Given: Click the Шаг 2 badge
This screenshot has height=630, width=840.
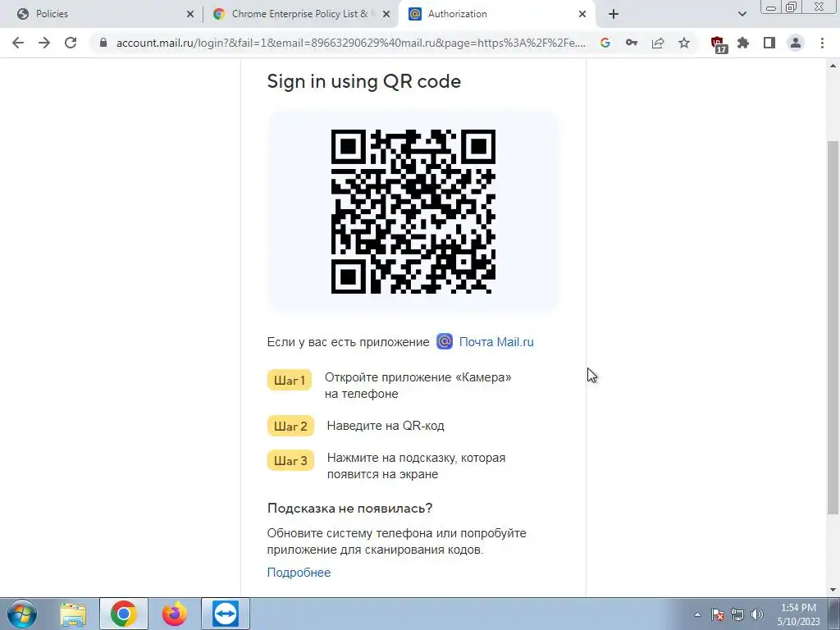Looking at the screenshot, I should coord(290,427).
